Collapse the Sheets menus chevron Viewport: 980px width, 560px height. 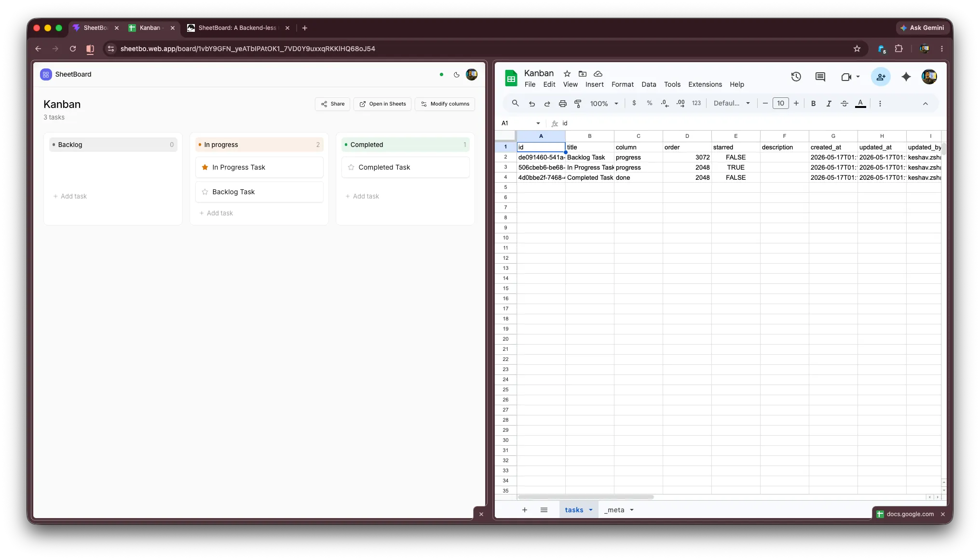point(925,104)
